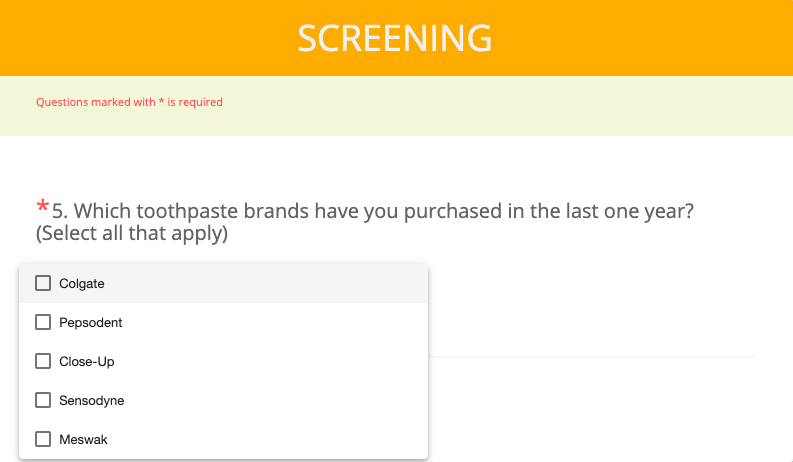Screen dimensions: 793x462
Task: Toggle the Meswak checkbox
Action: click(x=43, y=439)
